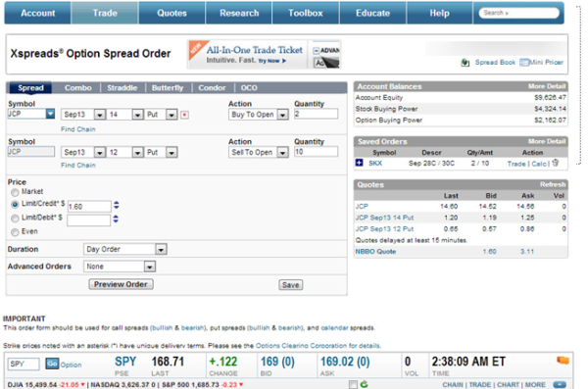Viewport: 588px width, 389px height.
Task: Open the Buy To Open action dropdown
Action: coord(283,115)
